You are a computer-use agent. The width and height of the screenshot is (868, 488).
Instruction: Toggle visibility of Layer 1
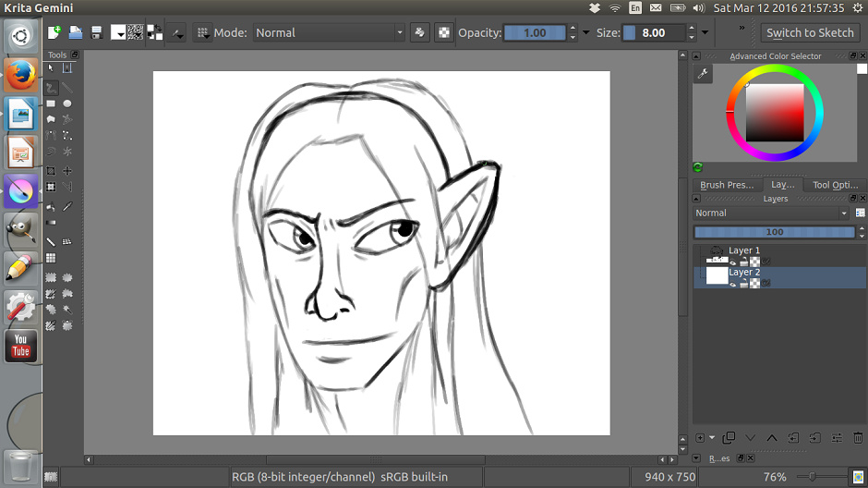[x=733, y=262]
